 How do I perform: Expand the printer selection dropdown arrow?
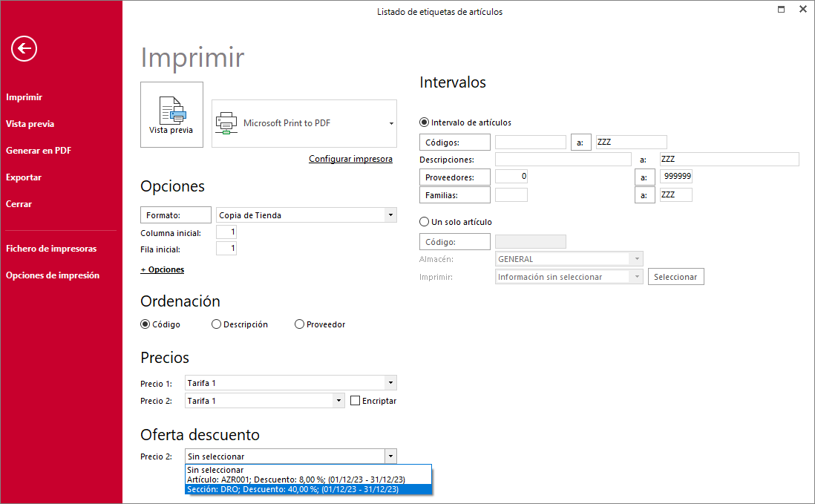point(391,124)
